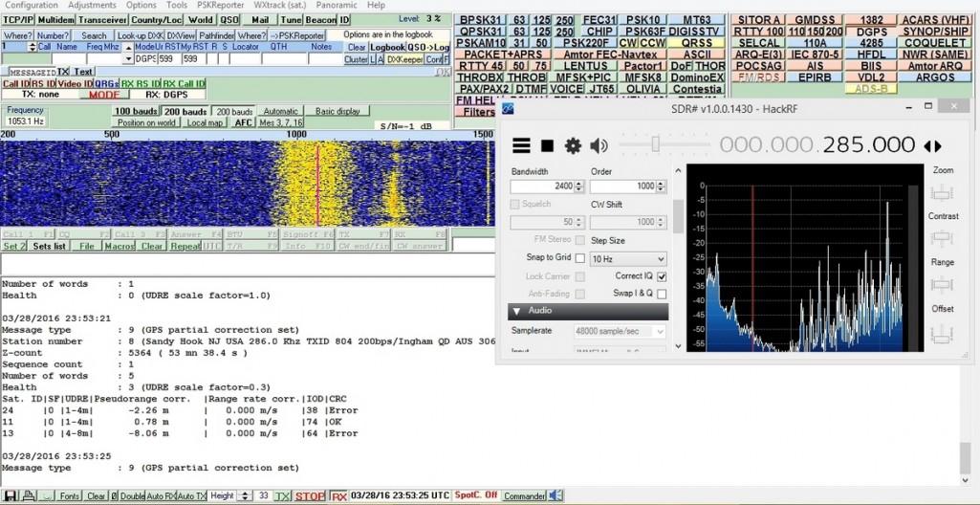Select the DGPS mode button

pos(872,32)
